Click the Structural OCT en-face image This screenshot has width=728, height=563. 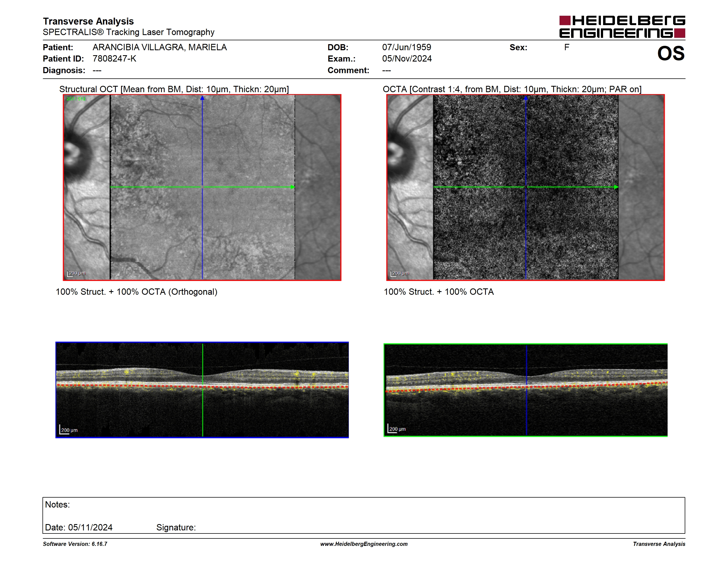202,187
